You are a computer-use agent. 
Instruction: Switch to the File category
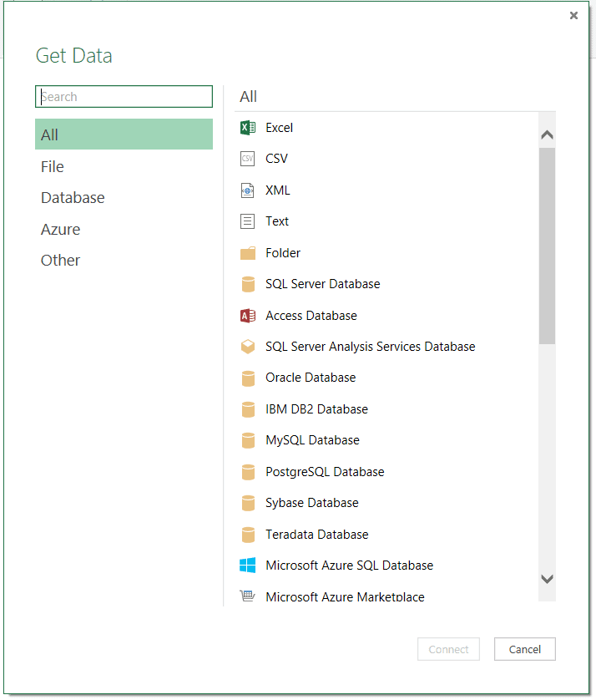point(53,167)
